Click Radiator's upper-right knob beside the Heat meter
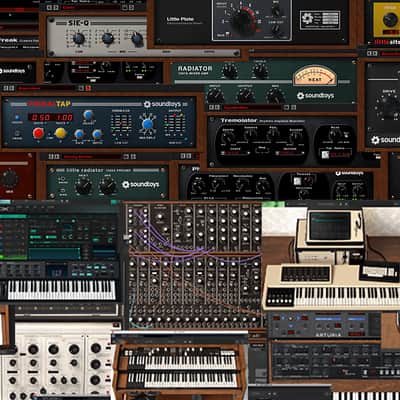The width and height of the screenshot is (400, 400). (260, 70)
